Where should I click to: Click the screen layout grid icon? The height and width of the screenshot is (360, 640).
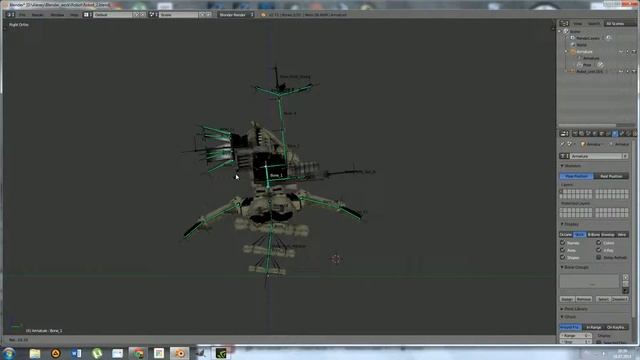[x=87, y=15]
